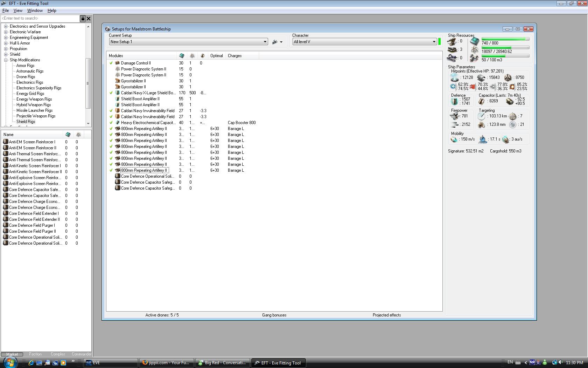Click the armor hitpoints icon beside 15843
Screen dimensions: 588x368
coord(481,77)
